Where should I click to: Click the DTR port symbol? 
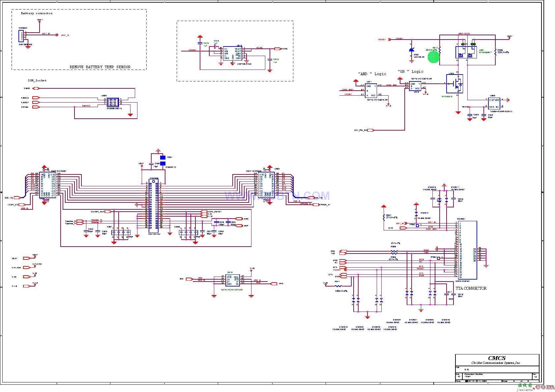coord(403,228)
